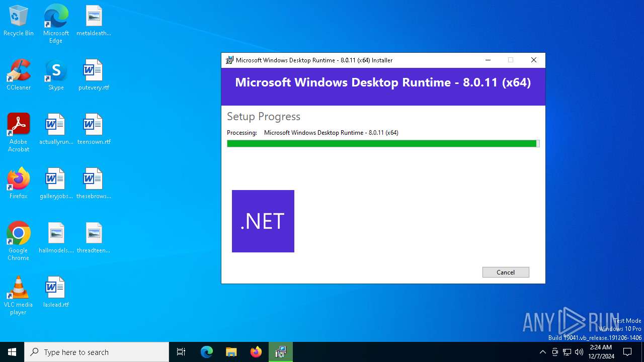Open File Explorer from taskbar
Viewport: 644px width, 362px height.
(x=231, y=352)
